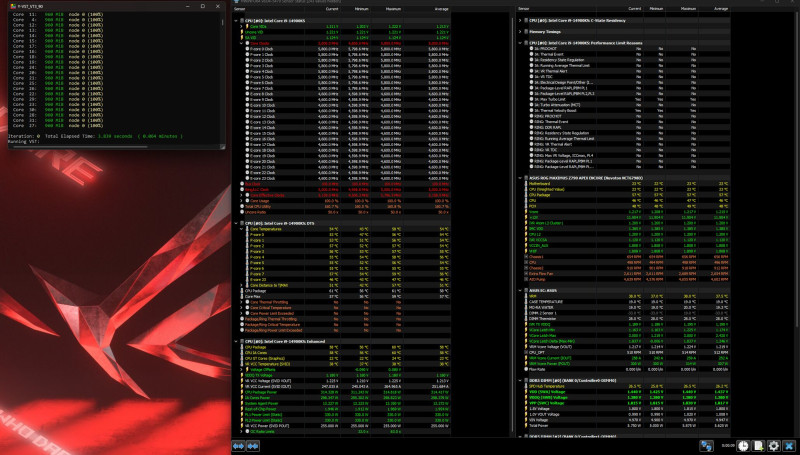
Task: Collapse Performance Limit Reasons group
Action: (520, 43)
